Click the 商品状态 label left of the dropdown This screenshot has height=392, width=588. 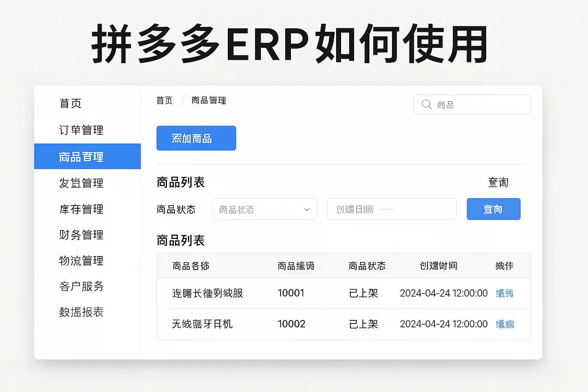(176, 209)
